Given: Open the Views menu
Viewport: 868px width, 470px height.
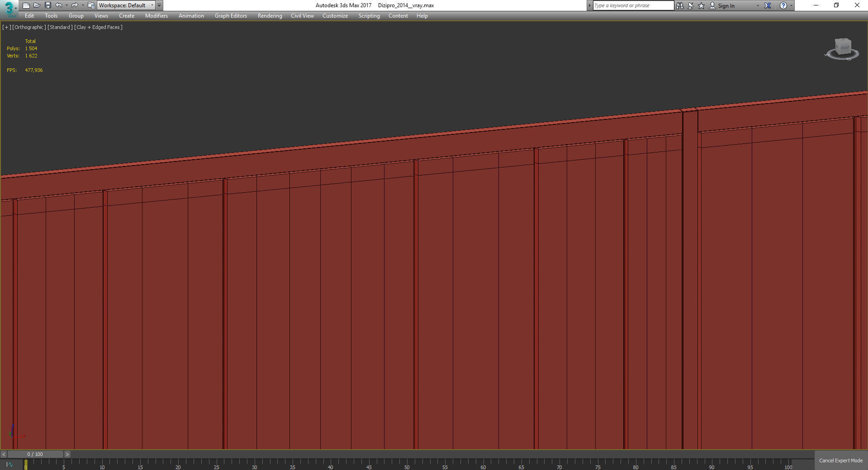Looking at the screenshot, I should tap(101, 16).
